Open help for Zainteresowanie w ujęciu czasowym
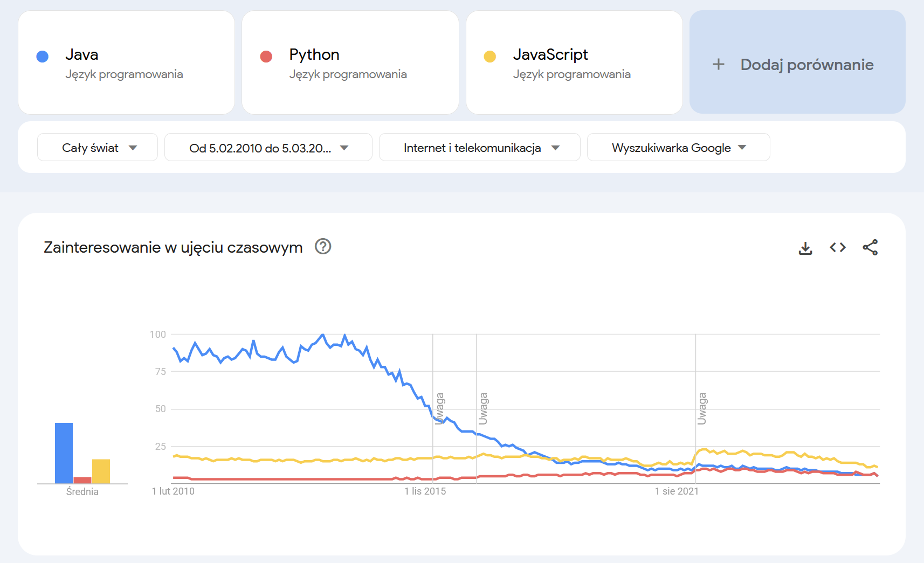The image size is (924, 563). (x=323, y=247)
